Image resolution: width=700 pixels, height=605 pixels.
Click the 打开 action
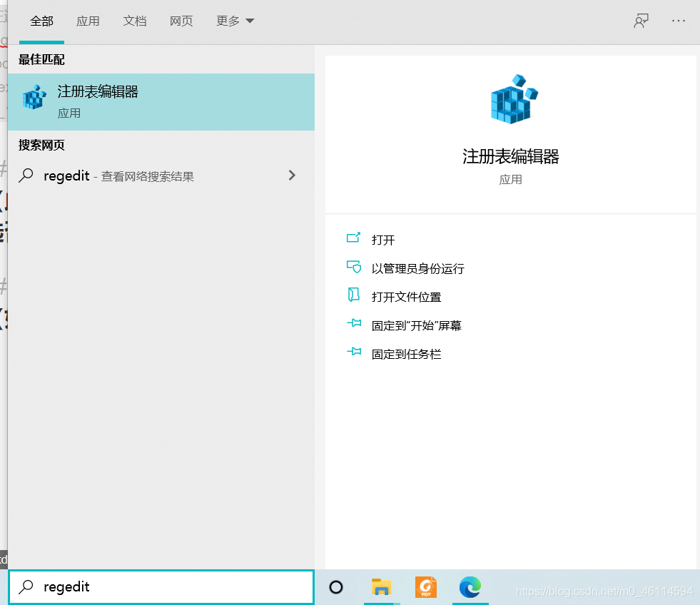383,240
